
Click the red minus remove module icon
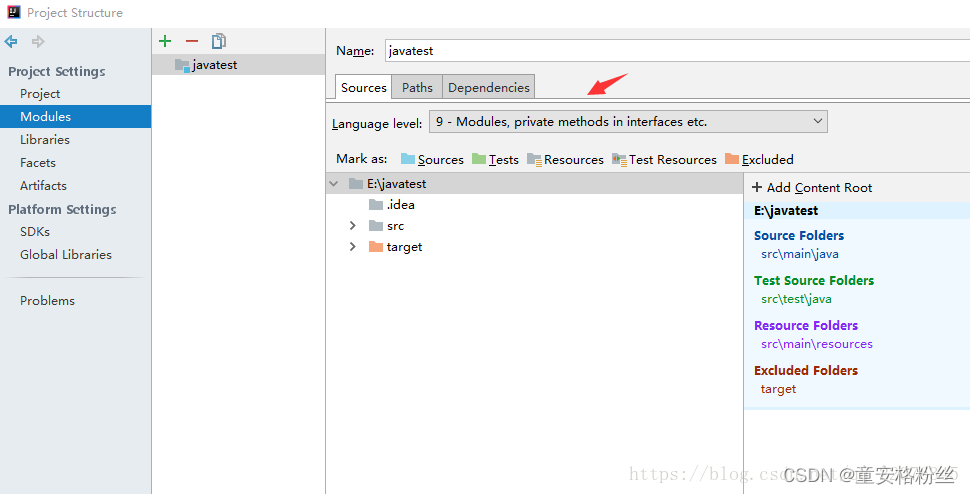pyautogui.click(x=192, y=41)
